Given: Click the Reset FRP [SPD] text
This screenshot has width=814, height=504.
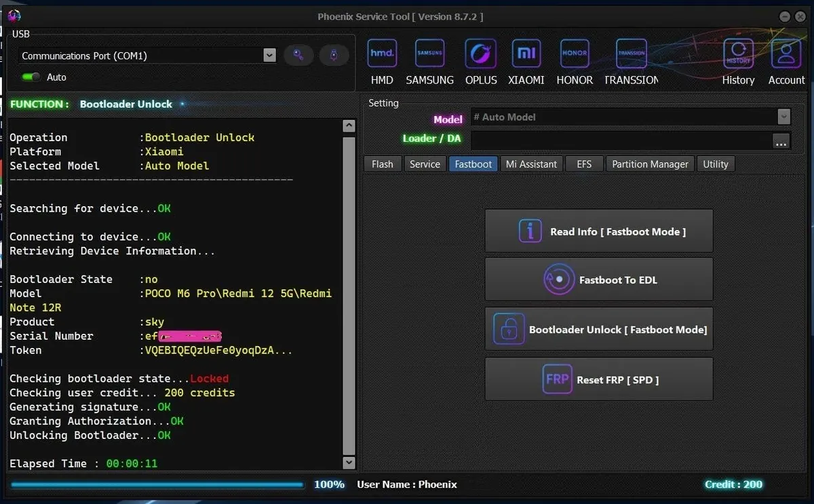Looking at the screenshot, I should click(x=618, y=380).
